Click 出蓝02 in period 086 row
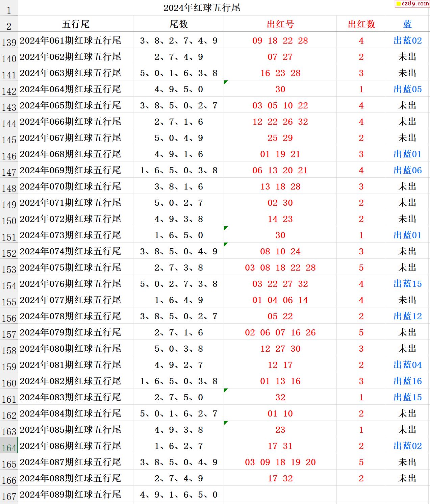The image size is (430, 504). 407,446
